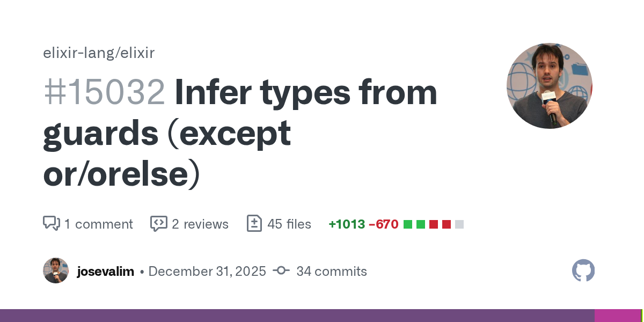Click the first green diffstat square
The width and height of the screenshot is (644, 322).
pos(408,224)
